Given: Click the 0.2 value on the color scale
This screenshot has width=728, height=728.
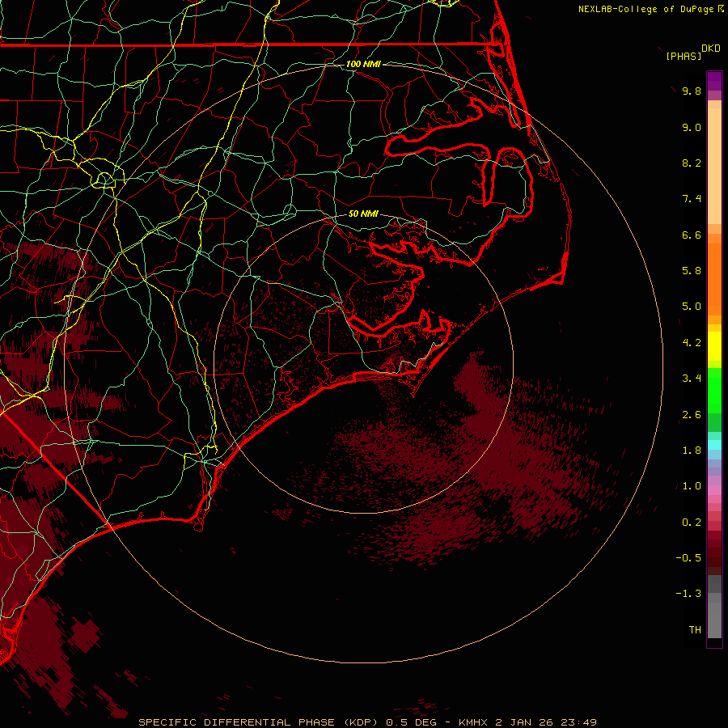Looking at the screenshot, I should pos(692,523).
